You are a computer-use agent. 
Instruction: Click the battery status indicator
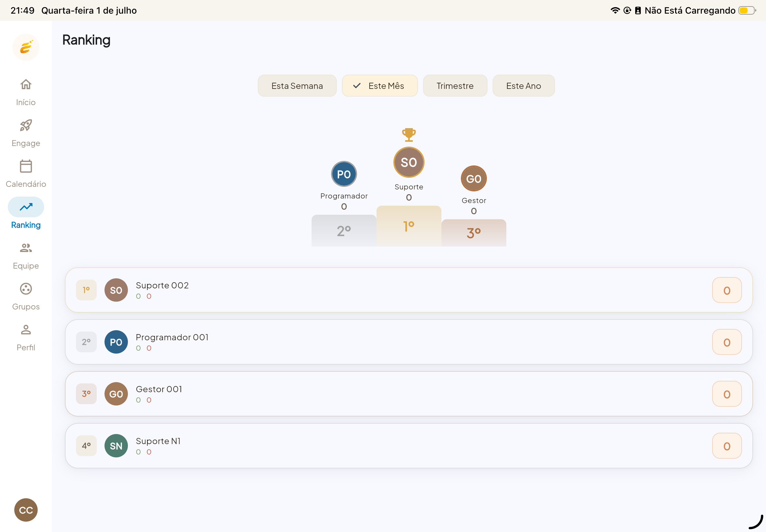[x=747, y=10]
